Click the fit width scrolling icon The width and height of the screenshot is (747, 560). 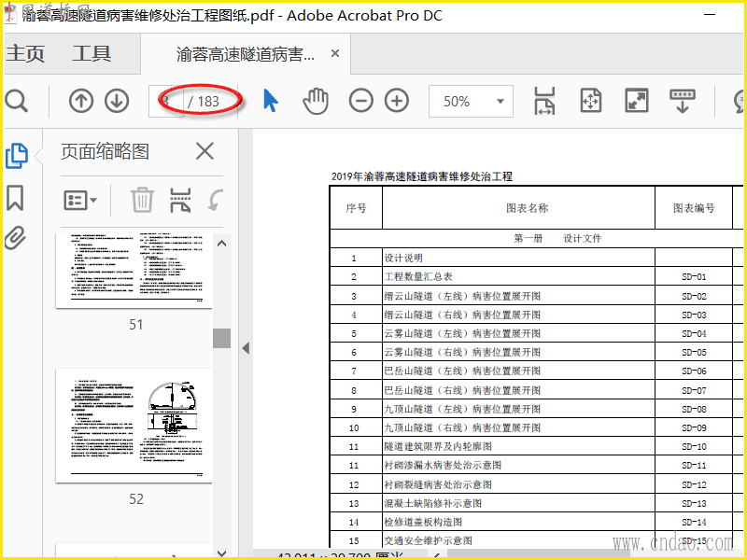point(544,101)
